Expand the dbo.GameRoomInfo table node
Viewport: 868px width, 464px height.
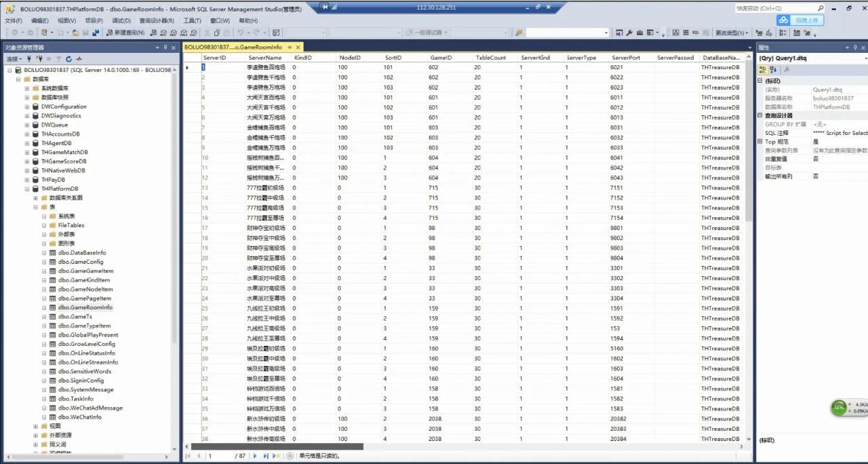[44, 307]
